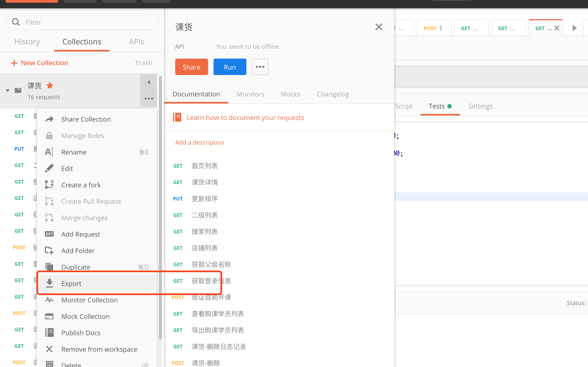Select Duplicate in the context menu
The width and height of the screenshot is (588, 367).
click(76, 267)
